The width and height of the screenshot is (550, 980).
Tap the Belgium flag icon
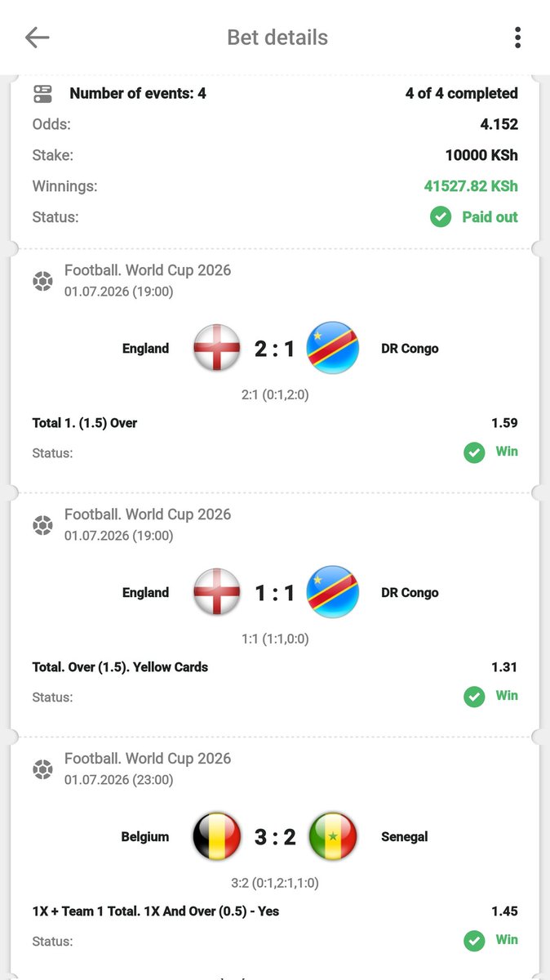point(217,836)
